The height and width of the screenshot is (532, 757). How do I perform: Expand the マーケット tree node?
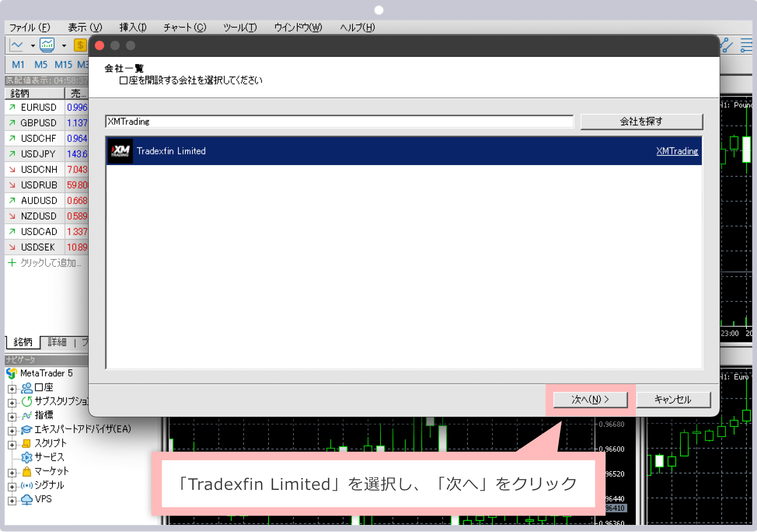coord(12,473)
